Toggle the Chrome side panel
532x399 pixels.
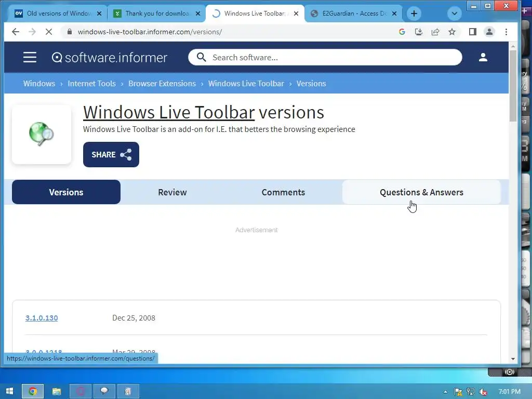pos(473,32)
